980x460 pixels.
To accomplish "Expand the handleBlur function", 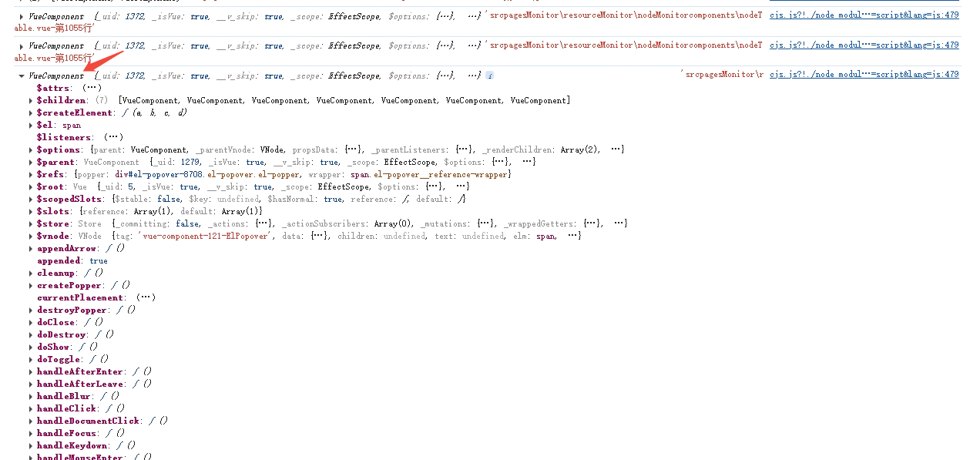I will (31, 396).
